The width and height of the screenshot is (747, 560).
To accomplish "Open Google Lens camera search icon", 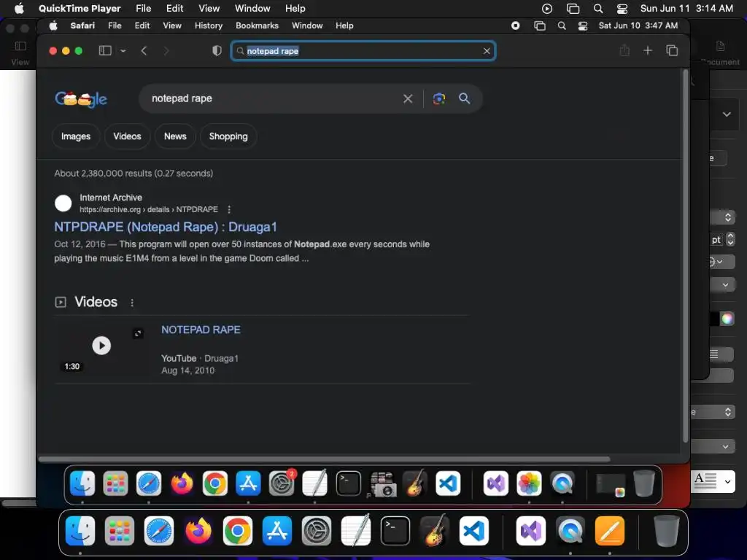I will [438, 98].
